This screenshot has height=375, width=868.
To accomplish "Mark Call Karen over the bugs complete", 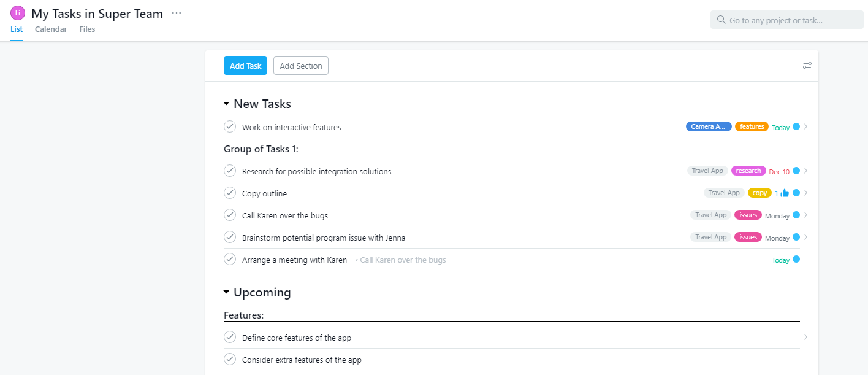I will click(230, 215).
